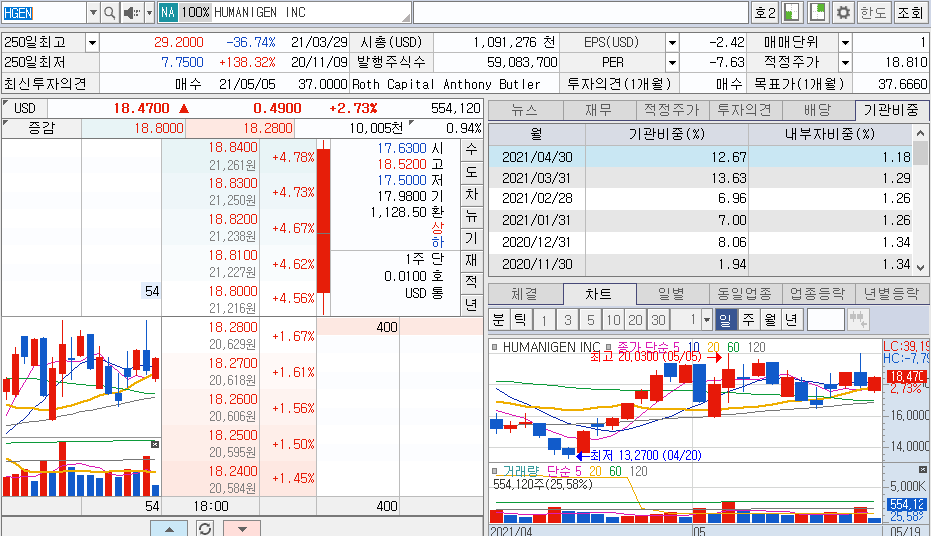Switch to the 업종등락 tab
931x536 pixels.
[x=818, y=294]
